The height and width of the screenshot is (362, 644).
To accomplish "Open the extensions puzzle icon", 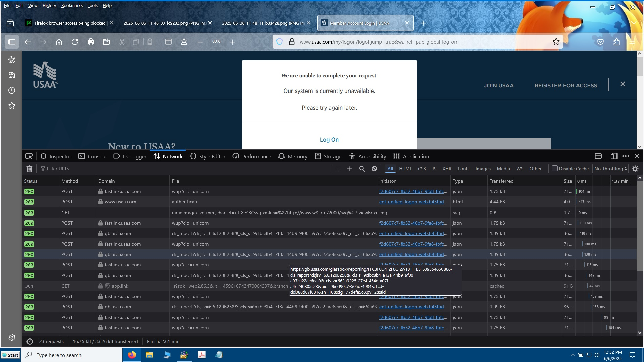I will [x=616, y=42].
